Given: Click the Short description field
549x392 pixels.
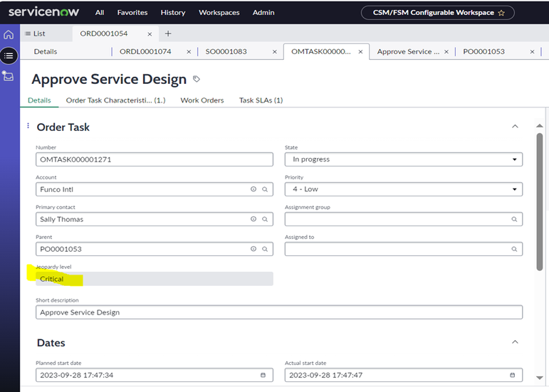Looking at the screenshot, I should (279, 312).
